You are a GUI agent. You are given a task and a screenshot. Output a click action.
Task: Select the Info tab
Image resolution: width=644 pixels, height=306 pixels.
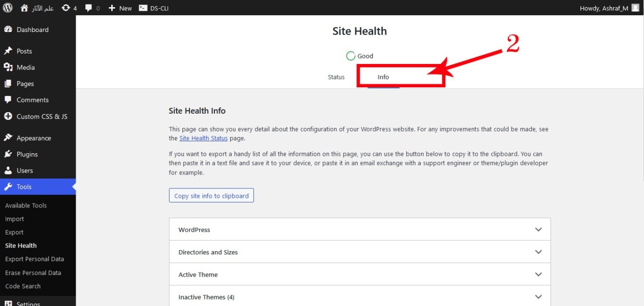pyautogui.click(x=383, y=77)
